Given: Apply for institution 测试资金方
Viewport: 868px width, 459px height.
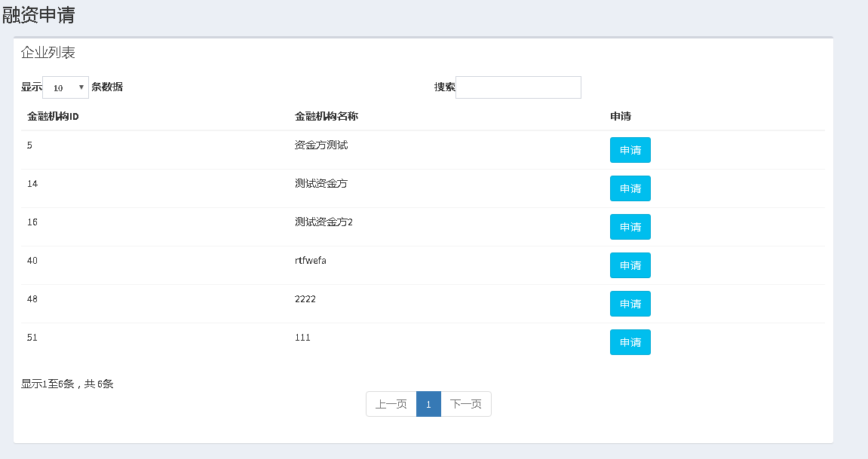Looking at the screenshot, I should [x=630, y=188].
